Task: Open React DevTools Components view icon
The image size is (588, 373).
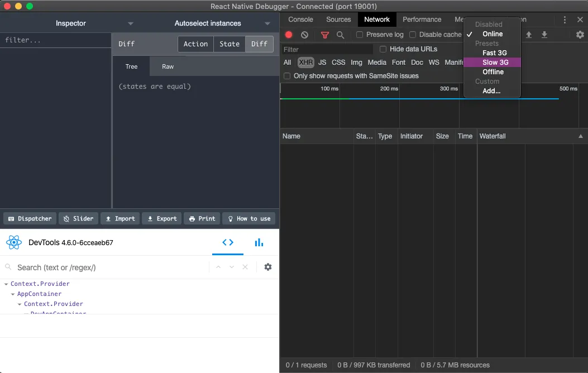Action: 228,242
